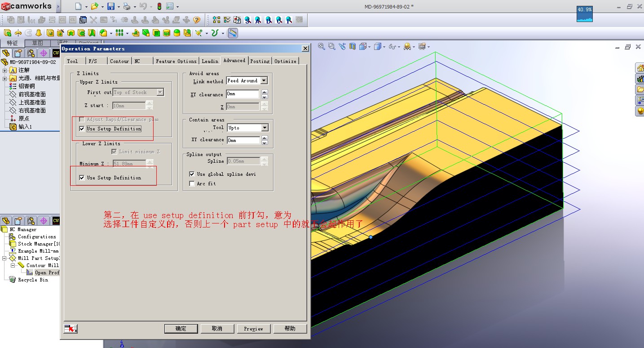
Task: Switch to the 特征 features tab
Action: pyautogui.click(x=13, y=43)
